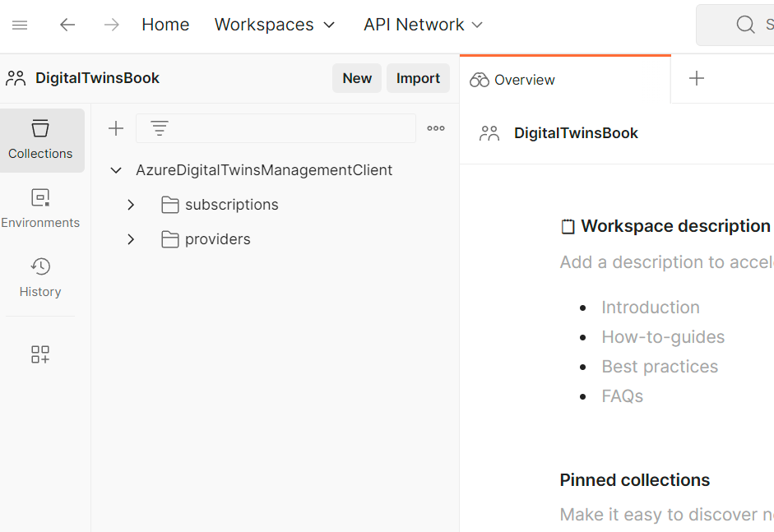
Task: Click the providers folder icon
Action: pos(170,239)
